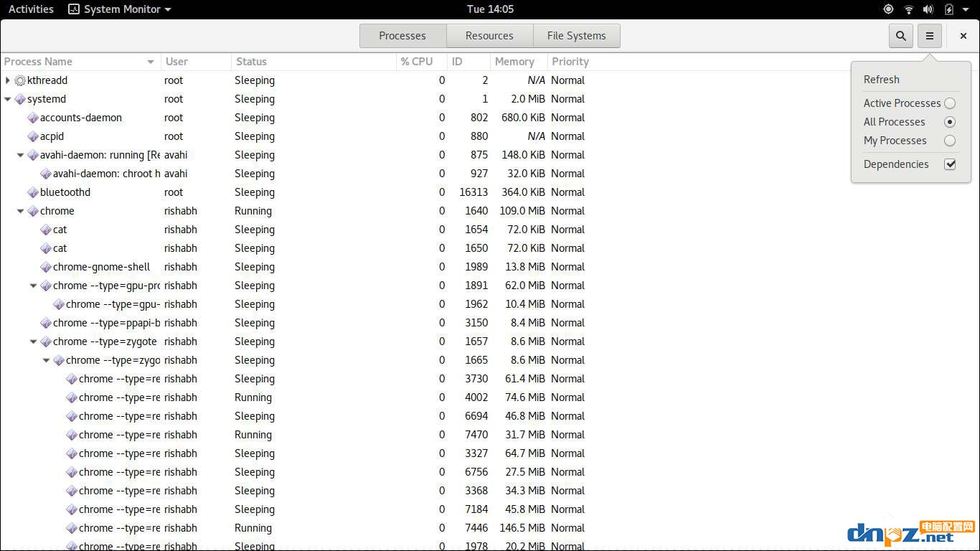The height and width of the screenshot is (551, 980).
Task: Select the chrome process with ID 6694
Action: (490, 416)
